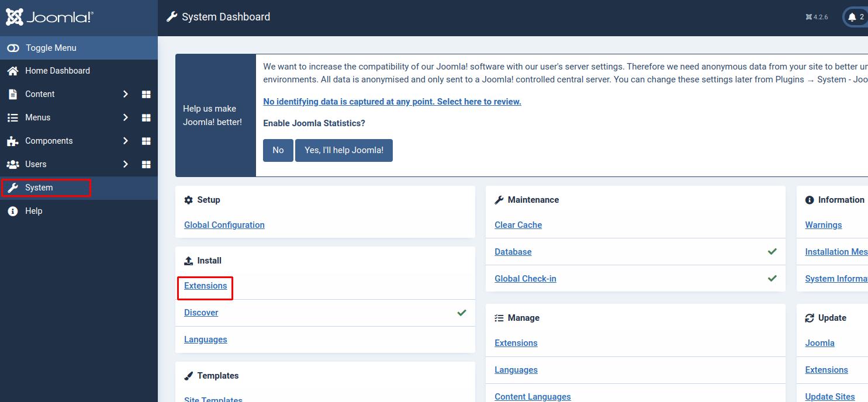This screenshot has width=868, height=402.
Task: Click the Help info icon in the sidebar
Action: click(x=12, y=211)
